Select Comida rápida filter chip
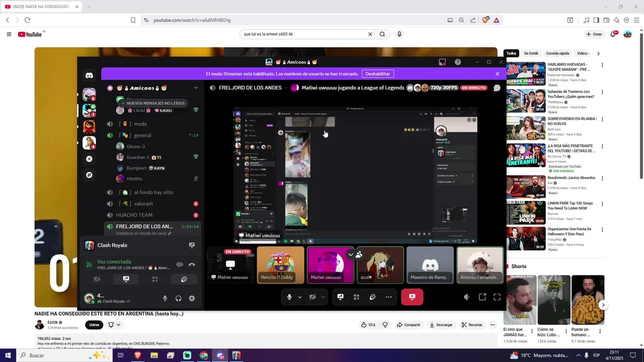Screen dimensions: 644x362 [557, 53]
